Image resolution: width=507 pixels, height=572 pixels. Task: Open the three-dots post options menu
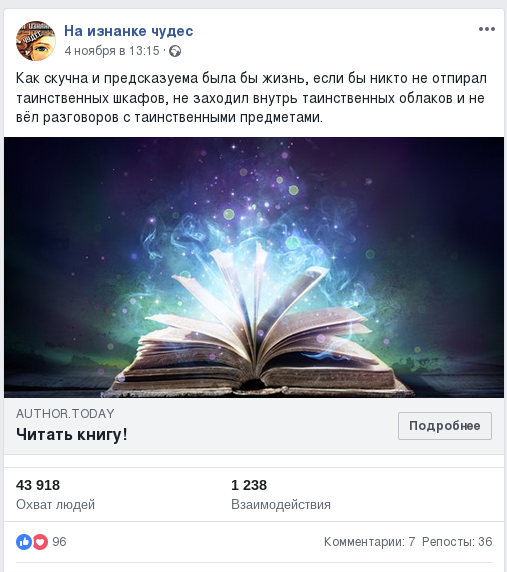coord(487,29)
